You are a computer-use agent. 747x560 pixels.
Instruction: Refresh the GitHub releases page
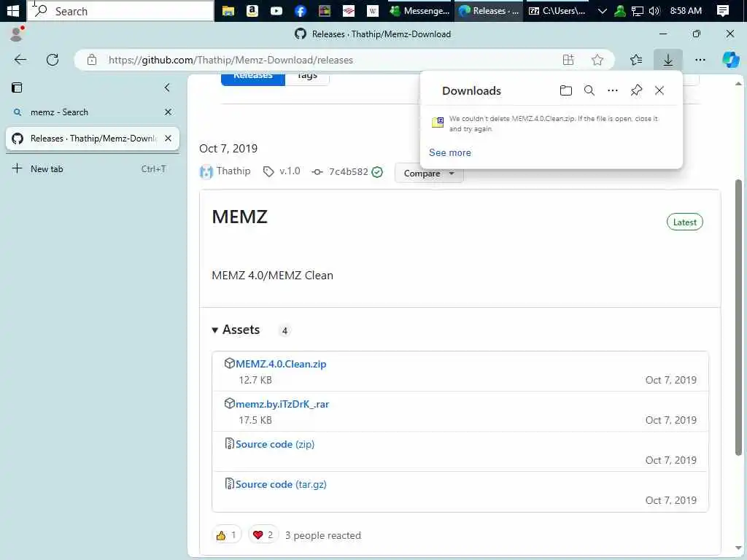click(x=53, y=60)
